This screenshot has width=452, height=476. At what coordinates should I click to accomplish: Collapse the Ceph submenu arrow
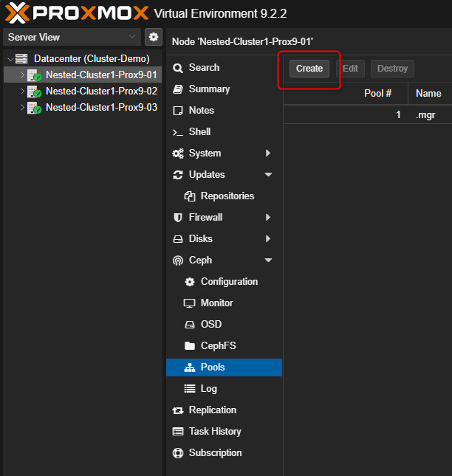pyautogui.click(x=268, y=261)
